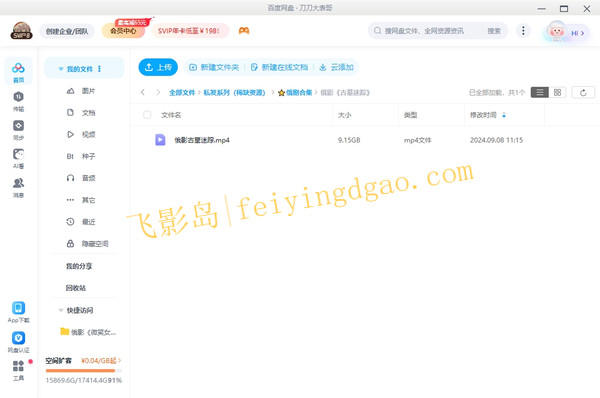This screenshot has width=600, height=398.
Task: Select all files checkbox in header
Action: click(x=147, y=114)
